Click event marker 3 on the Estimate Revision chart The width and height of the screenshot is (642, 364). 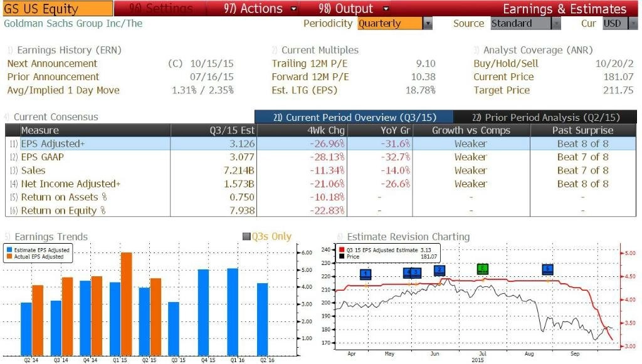coord(416,273)
